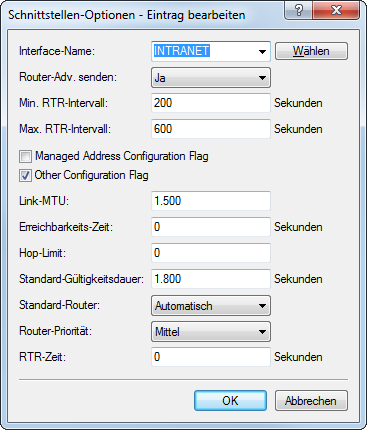Click the Min. RTR-Intervall field

211,103
